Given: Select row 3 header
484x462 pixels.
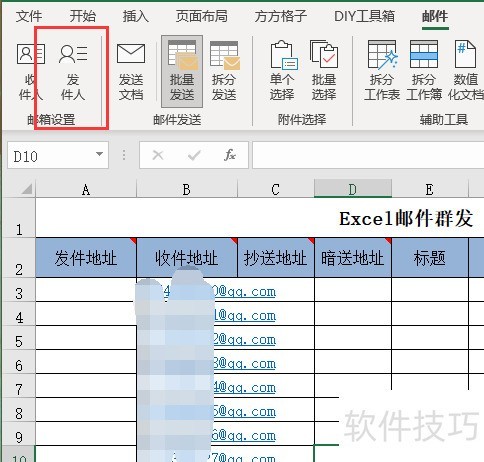Looking at the screenshot, I should [x=19, y=290].
